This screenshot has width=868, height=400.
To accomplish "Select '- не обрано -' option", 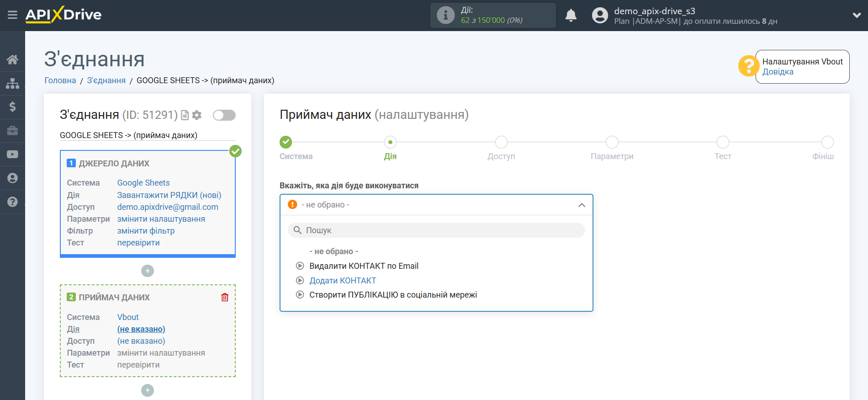I will (x=333, y=251).
